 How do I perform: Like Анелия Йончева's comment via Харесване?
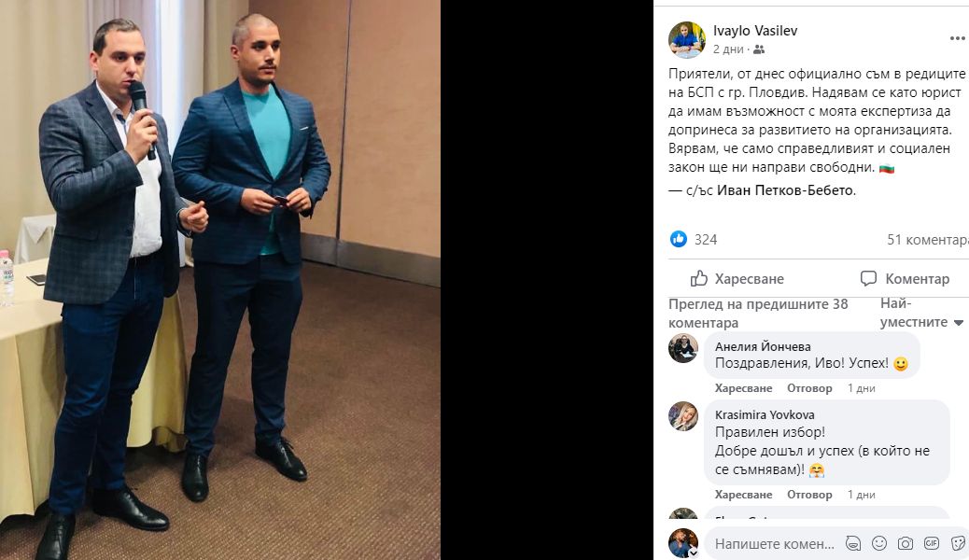pyautogui.click(x=743, y=388)
